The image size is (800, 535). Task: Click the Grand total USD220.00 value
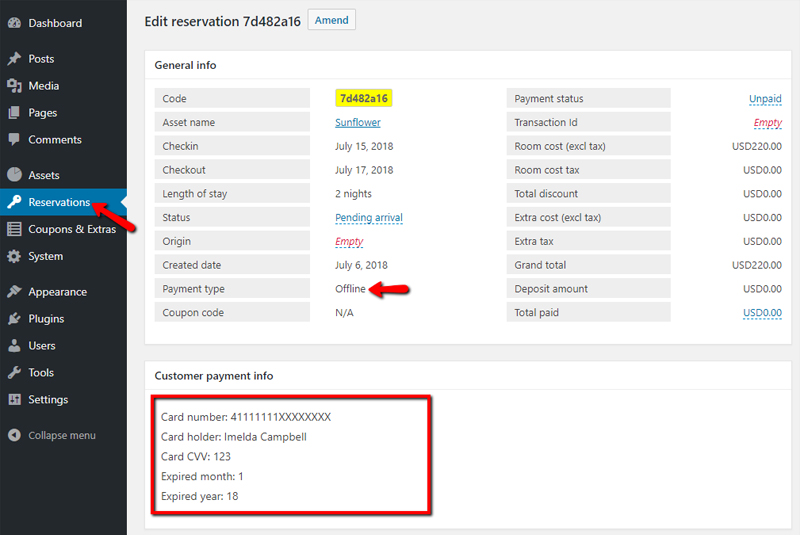point(757,265)
